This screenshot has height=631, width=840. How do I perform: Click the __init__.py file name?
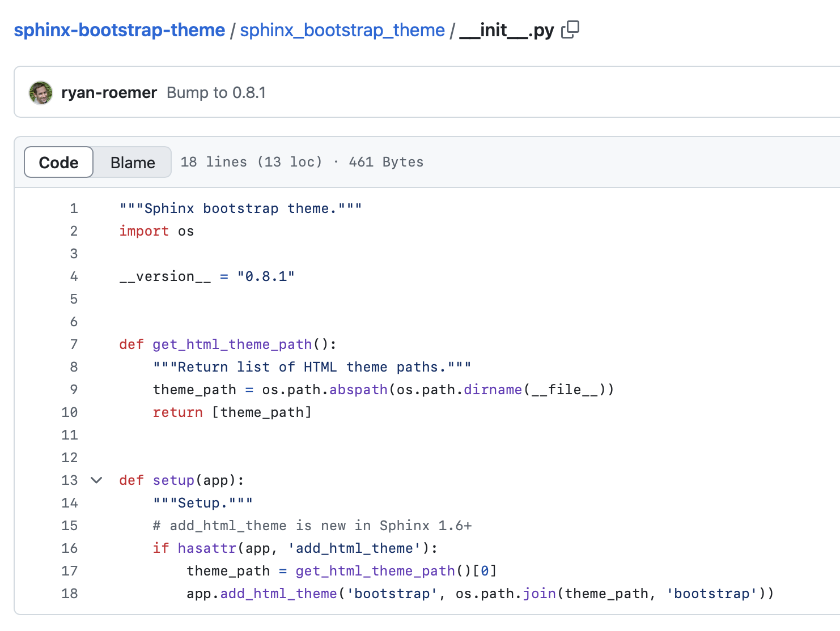click(x=507, y=30)
